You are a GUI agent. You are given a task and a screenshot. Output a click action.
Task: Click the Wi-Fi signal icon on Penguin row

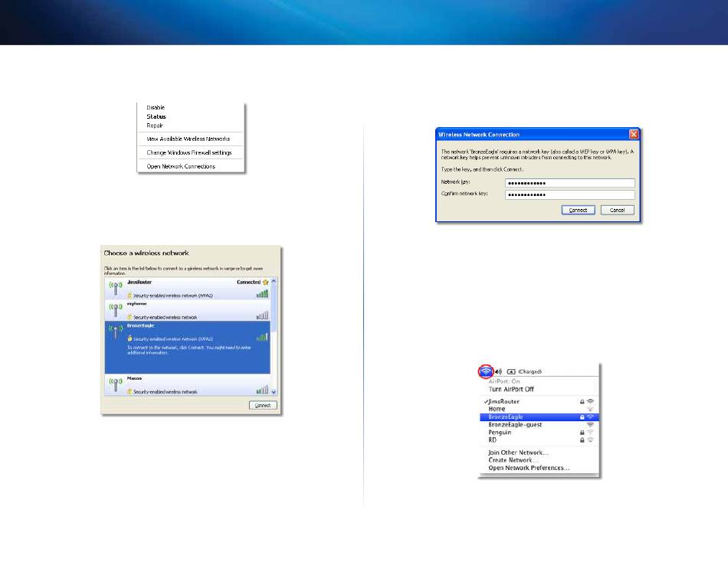pos(590,433)
